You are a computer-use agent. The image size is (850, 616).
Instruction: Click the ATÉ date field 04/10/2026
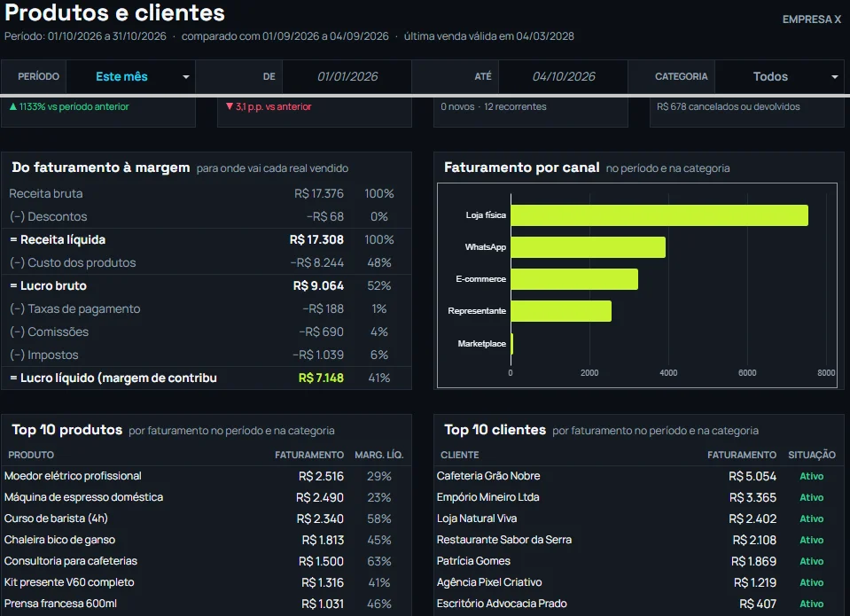point(563,76)
